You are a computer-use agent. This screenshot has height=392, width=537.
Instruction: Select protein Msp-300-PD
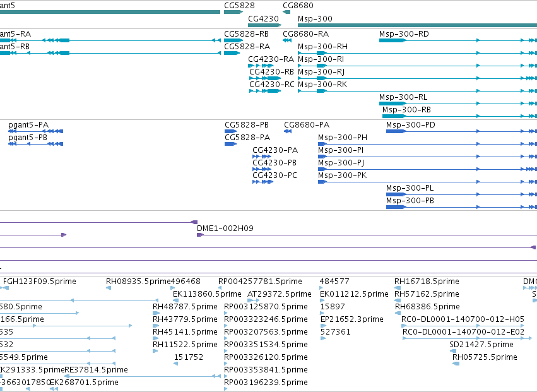(411, 125)
